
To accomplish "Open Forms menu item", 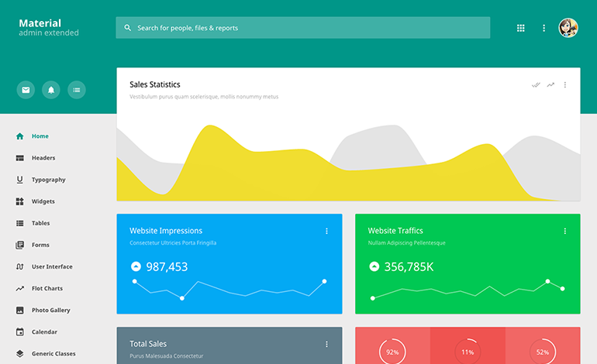I will (x=40, y=245).
